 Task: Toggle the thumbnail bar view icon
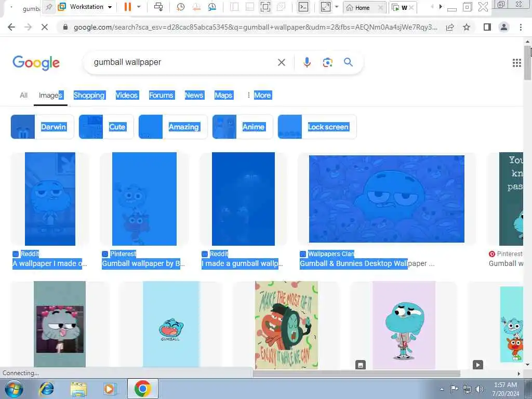point(250,7)
